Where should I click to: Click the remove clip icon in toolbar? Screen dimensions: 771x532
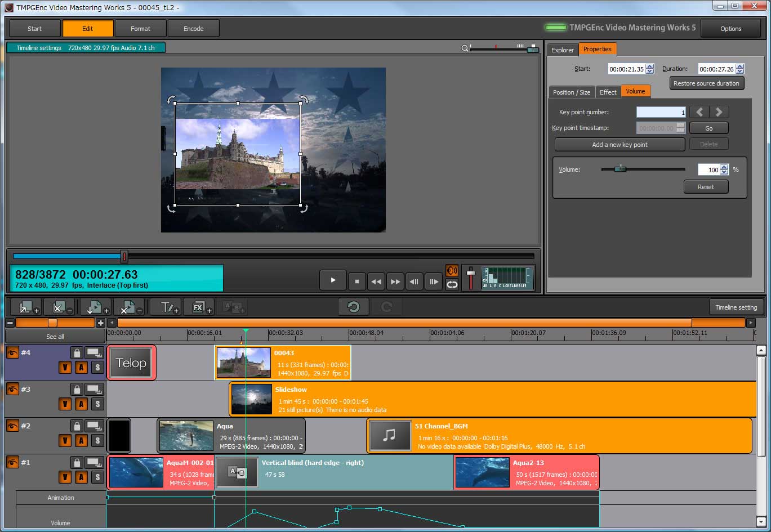point(127,307)
